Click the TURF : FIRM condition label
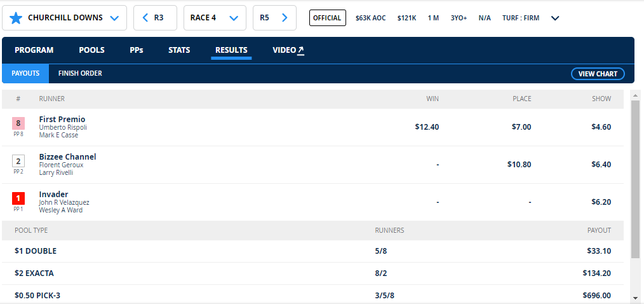Image resolution: width=644 pixels, height=304 pixels. click(521, 18)
